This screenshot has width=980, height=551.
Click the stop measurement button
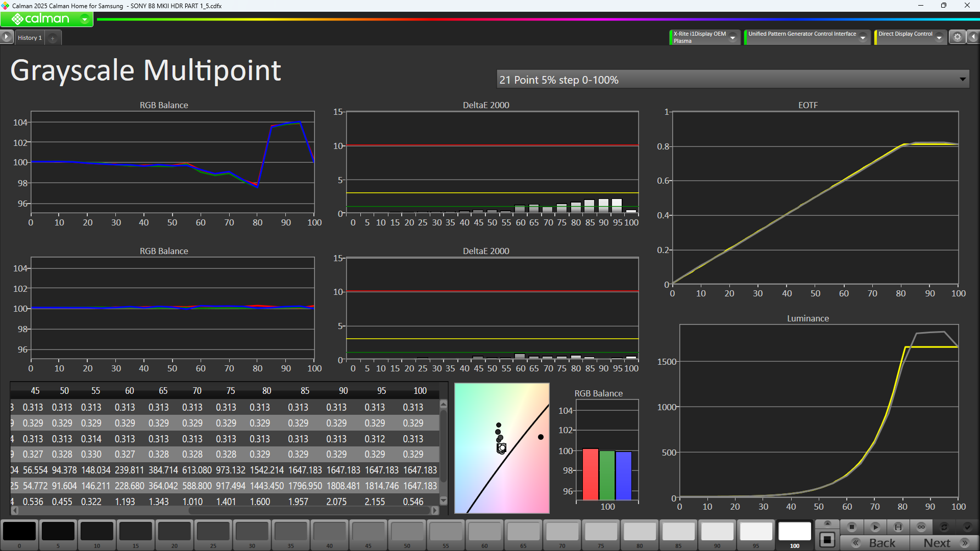click(851, 527)
